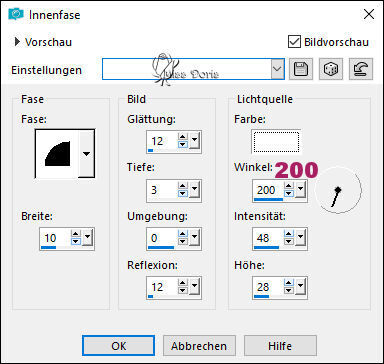Open the Fase bevel shape dropdown
Viewport: 384px width, 364px height.
(x=86, y=154)
